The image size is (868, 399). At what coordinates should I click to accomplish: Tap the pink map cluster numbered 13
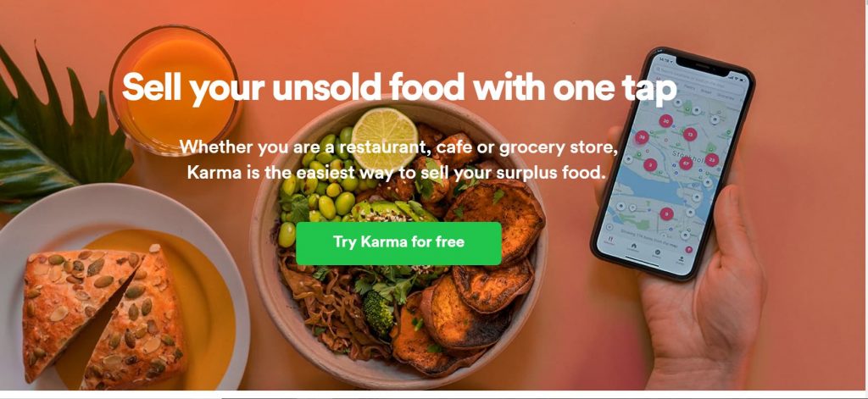[690, 135]
